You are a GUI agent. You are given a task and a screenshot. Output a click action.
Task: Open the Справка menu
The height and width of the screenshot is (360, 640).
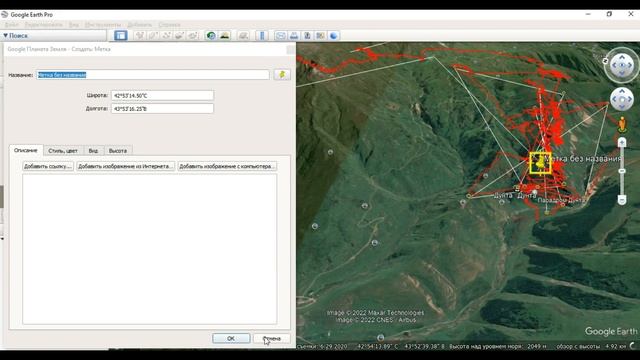(x=169, y=25)
